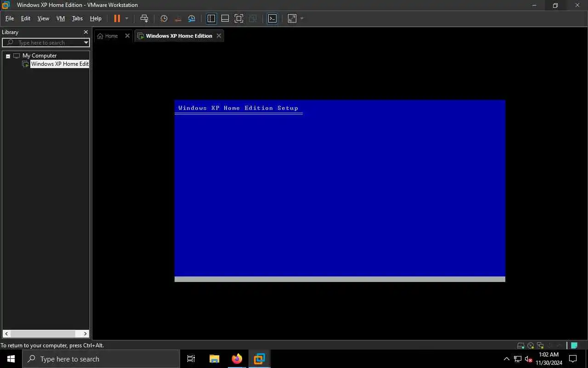
Task: Open Task View from the taskbar
Action: click(191, 359)
